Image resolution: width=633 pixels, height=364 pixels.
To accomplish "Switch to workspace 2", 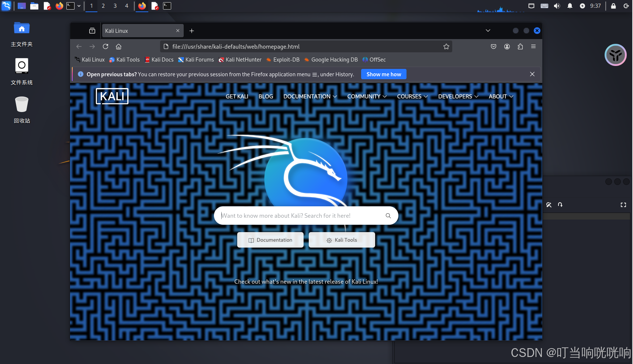I will 103,6.
